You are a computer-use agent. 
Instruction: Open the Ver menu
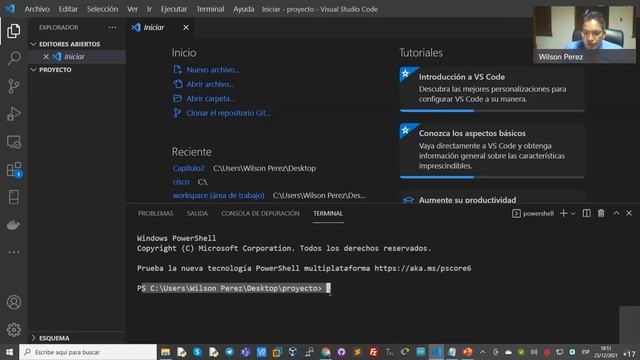tap(132, 9)
